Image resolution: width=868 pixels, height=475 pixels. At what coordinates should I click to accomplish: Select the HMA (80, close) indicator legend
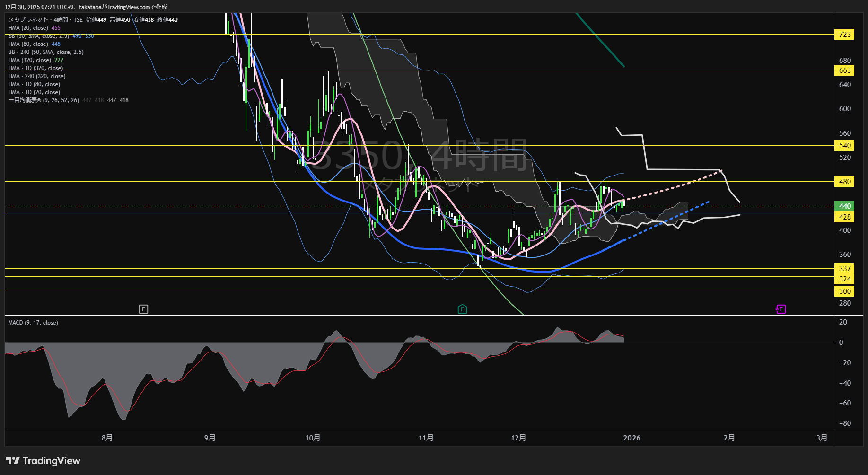pyautogui.click(x=28, y=44)
